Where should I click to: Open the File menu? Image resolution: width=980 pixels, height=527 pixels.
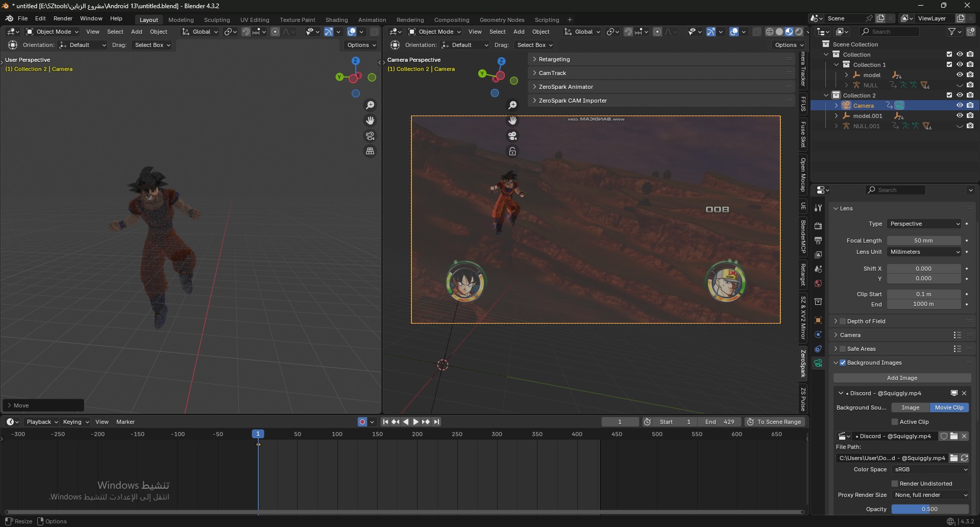(x=22, y=18)
